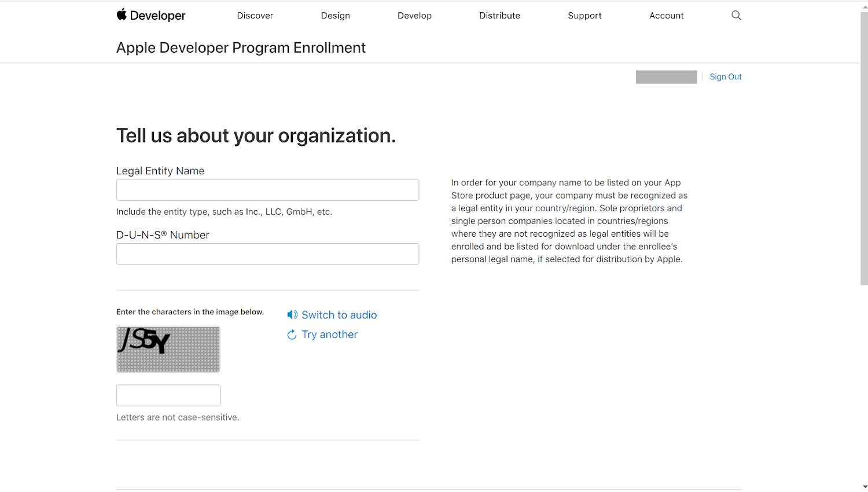Click the redacted account name next to Sign Out
Image resolution: width=868 pixels, height=492 pixels.
point(666,77)
